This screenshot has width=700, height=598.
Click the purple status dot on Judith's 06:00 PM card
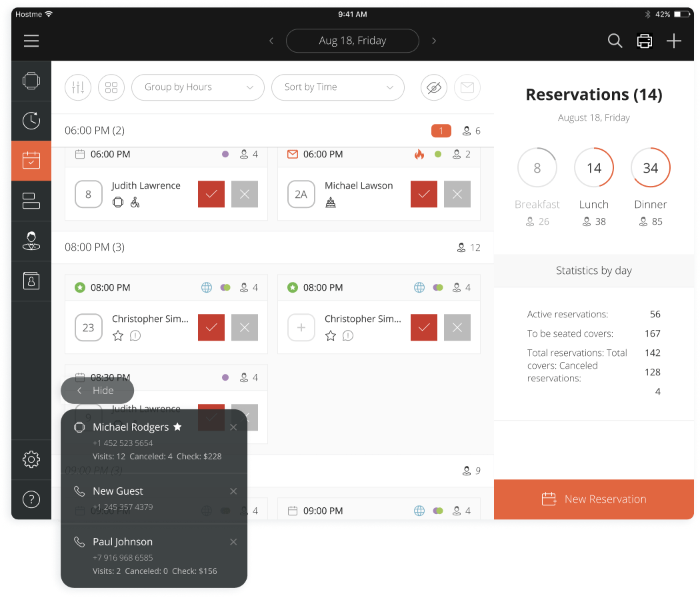[225, 154]
